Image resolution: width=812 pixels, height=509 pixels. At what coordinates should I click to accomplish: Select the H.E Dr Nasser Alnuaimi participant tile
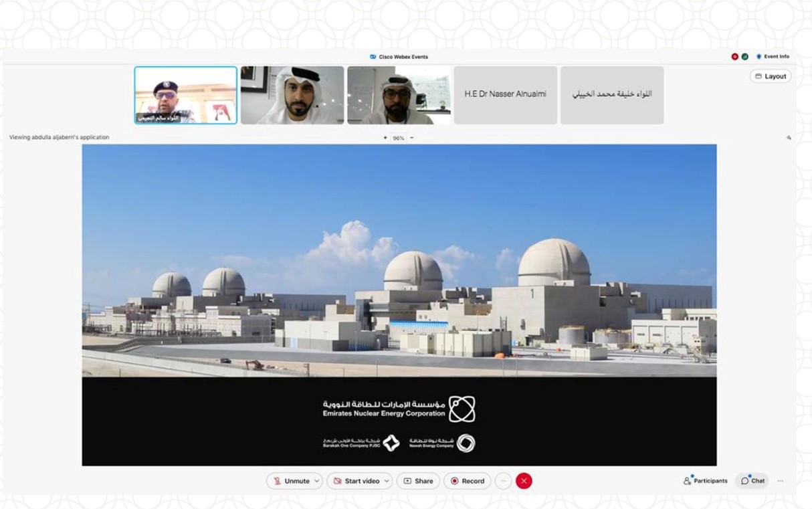tap(505, 94)
